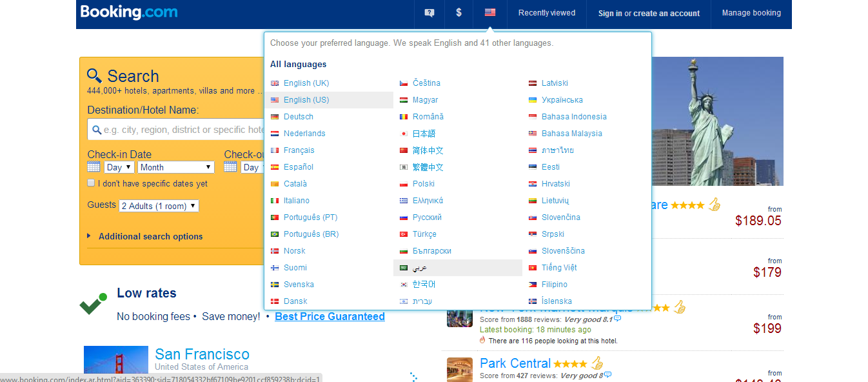The height and width of the screenshot is (382, 868).
Task: Select Íslenska language
Action: [x=557, y=301]
